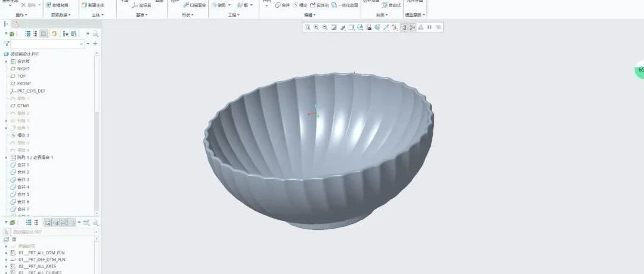The image size is (644, 274).
Task: Select the RIGHT datum plane in tree
Action: pyautogui.click(x=23, y=69)
